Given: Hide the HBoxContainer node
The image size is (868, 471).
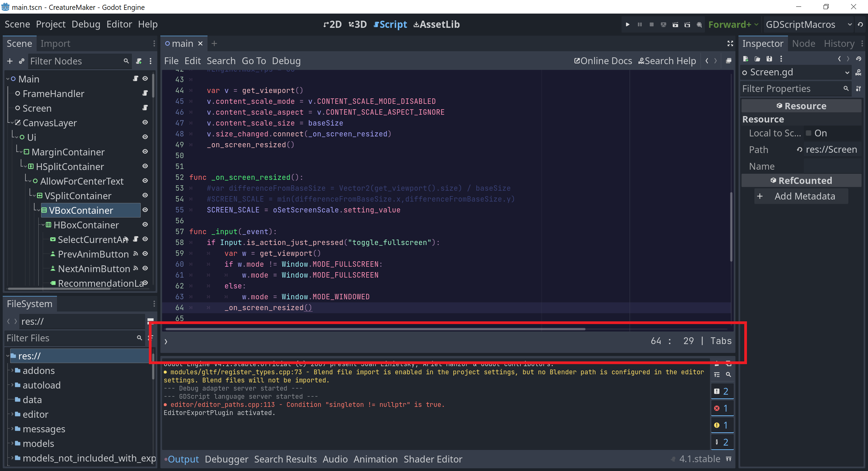Looking at the screenshot, I should tap(145, 225).
